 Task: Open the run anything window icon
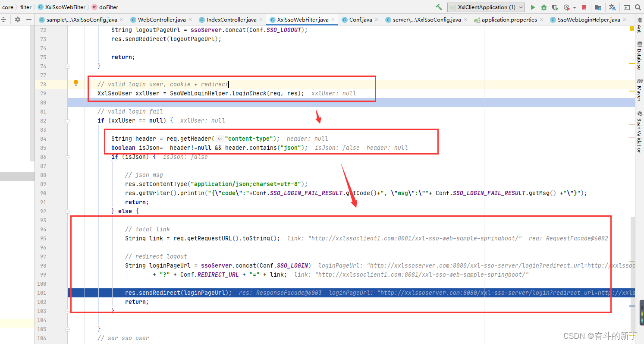[x=627, y=7]
